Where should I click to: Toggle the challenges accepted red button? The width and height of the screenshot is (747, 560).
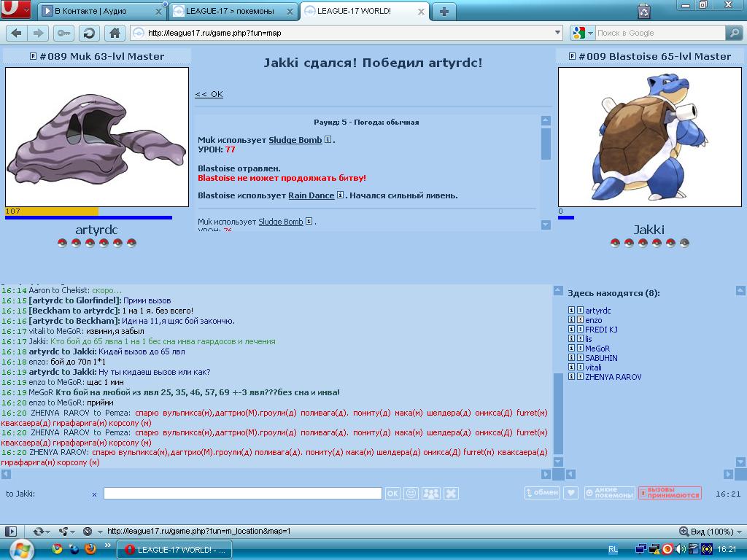click(670, 493)
